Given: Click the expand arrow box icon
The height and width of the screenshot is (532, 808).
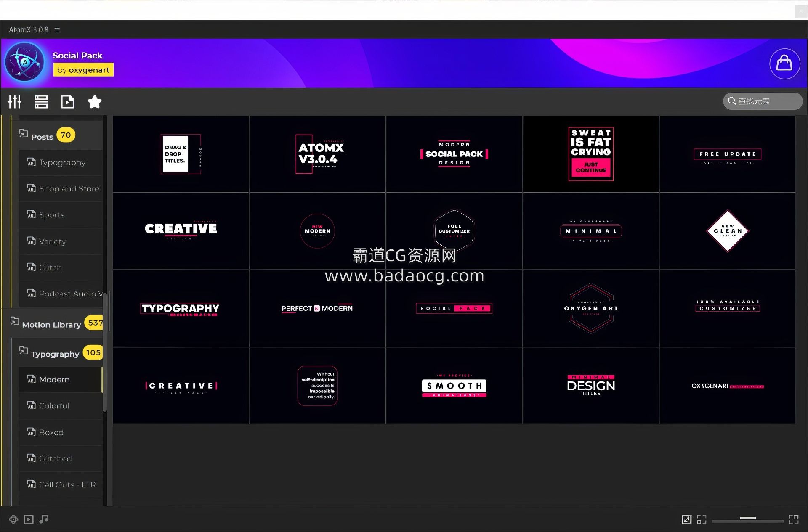Looking at the screenshot, I should coord(686,519).
